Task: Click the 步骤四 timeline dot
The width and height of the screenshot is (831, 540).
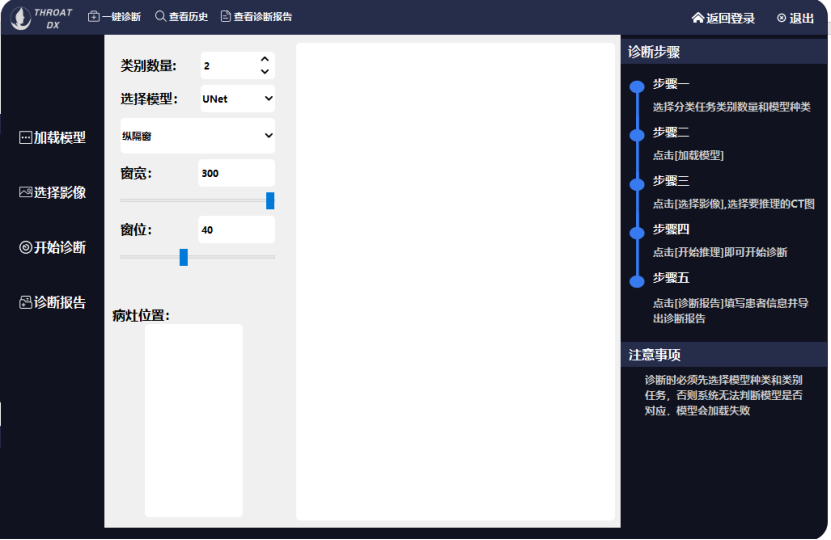Action: click(637, 232)
